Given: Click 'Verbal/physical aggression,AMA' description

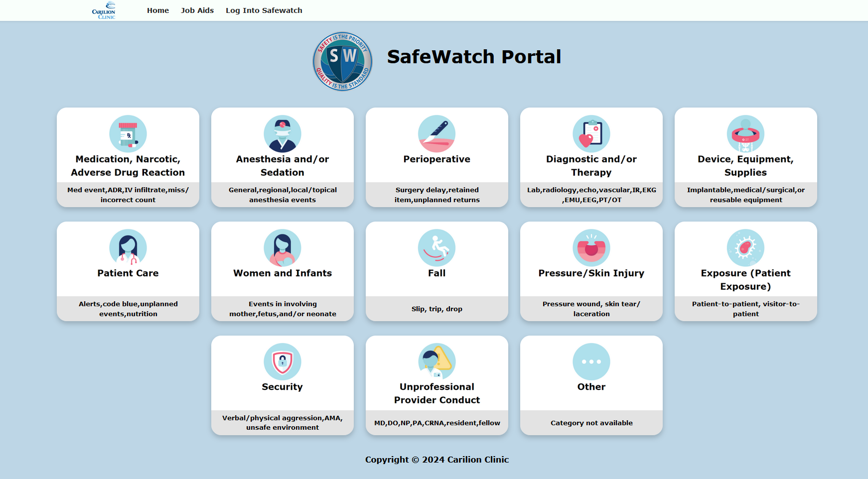Looking at the screenshot, I should pos(283,423).
